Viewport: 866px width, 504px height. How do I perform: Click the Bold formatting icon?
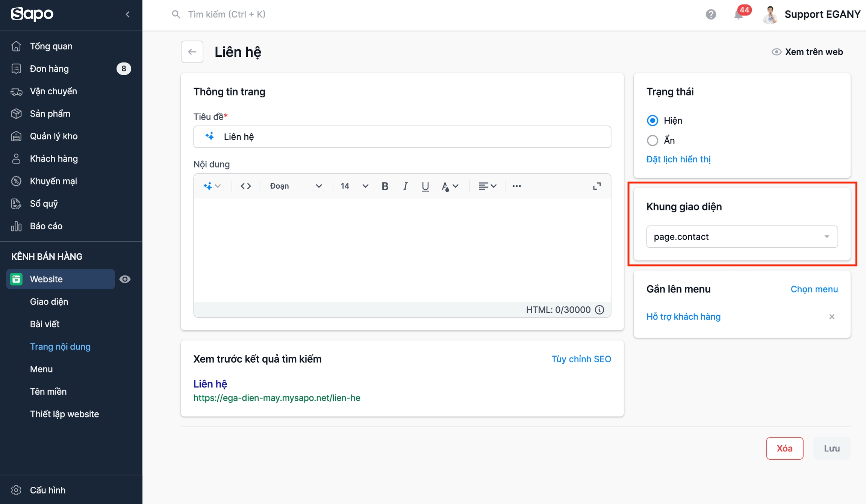coord(385,186)
